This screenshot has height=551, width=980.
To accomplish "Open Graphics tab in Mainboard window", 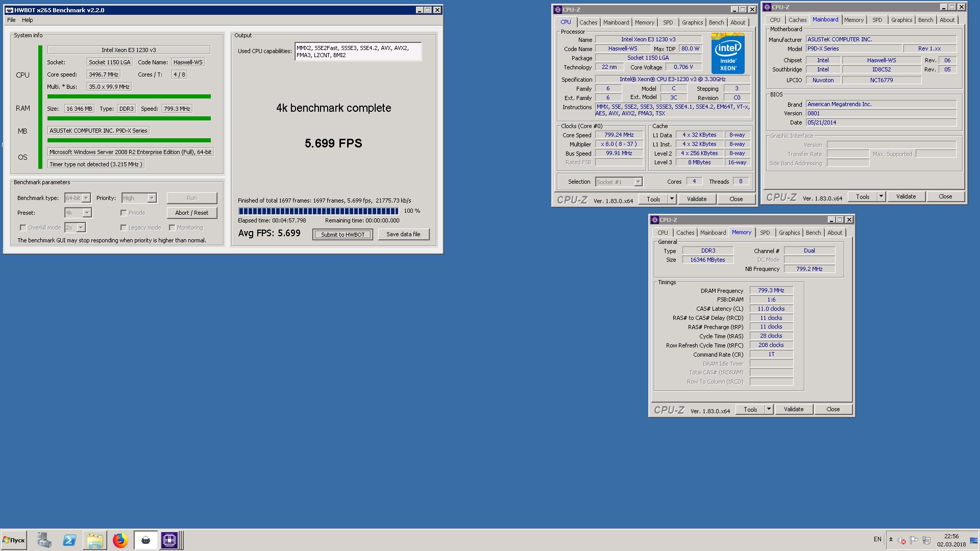I will [901, 20].
